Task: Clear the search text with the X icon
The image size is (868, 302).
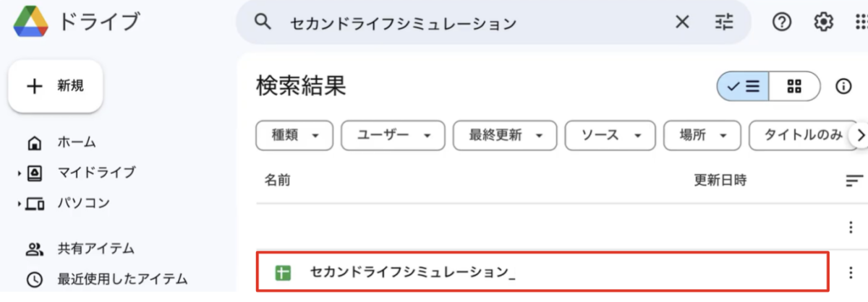Action: coord(682,22)
